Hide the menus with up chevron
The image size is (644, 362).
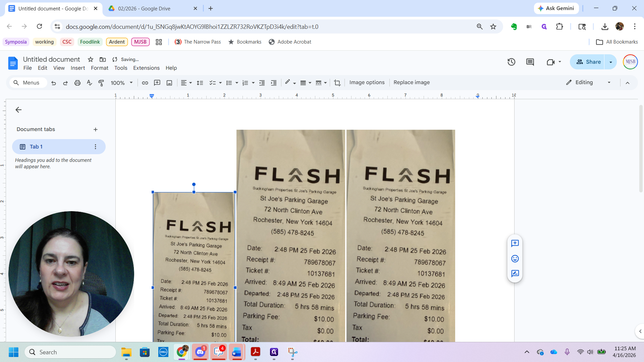click(628, 83)
